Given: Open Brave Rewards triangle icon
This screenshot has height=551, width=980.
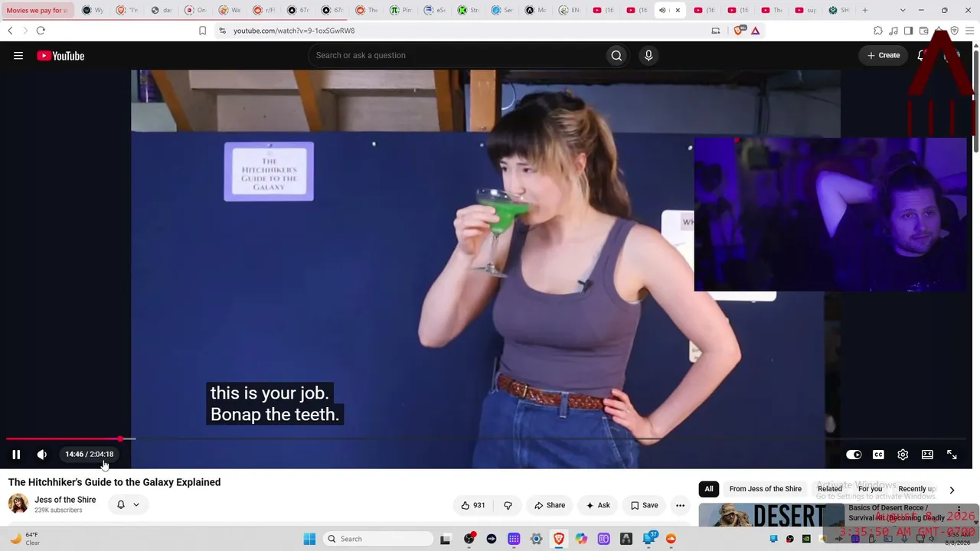Looking at the screenshot, I should tap(756, 31).
